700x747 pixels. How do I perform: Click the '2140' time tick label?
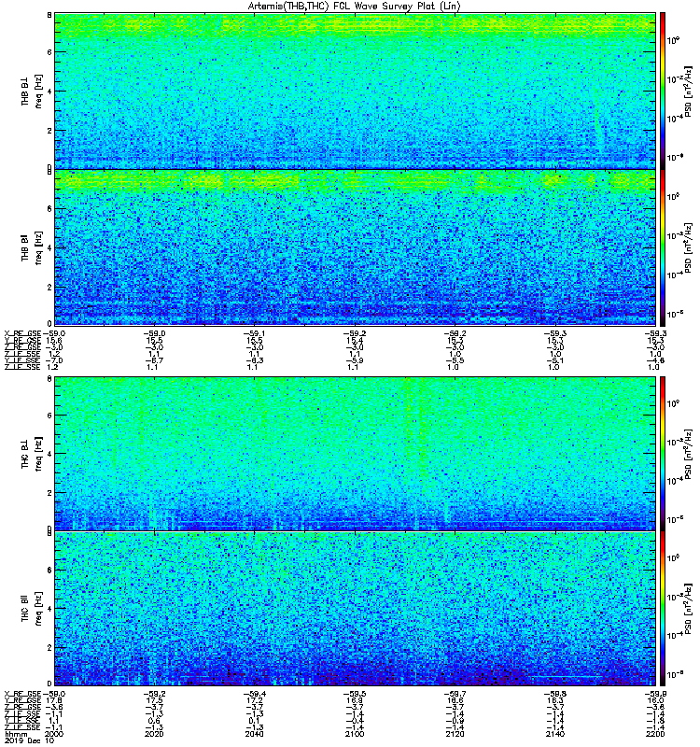[555, 734]
